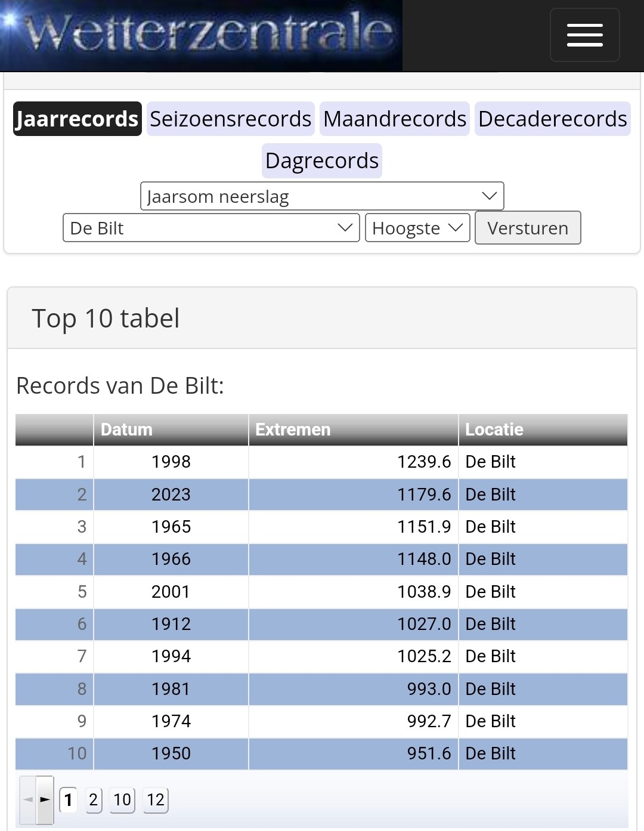This screenshot has width=644, height=831.
Task: Click current page 1 button
Action: point(69,799)
